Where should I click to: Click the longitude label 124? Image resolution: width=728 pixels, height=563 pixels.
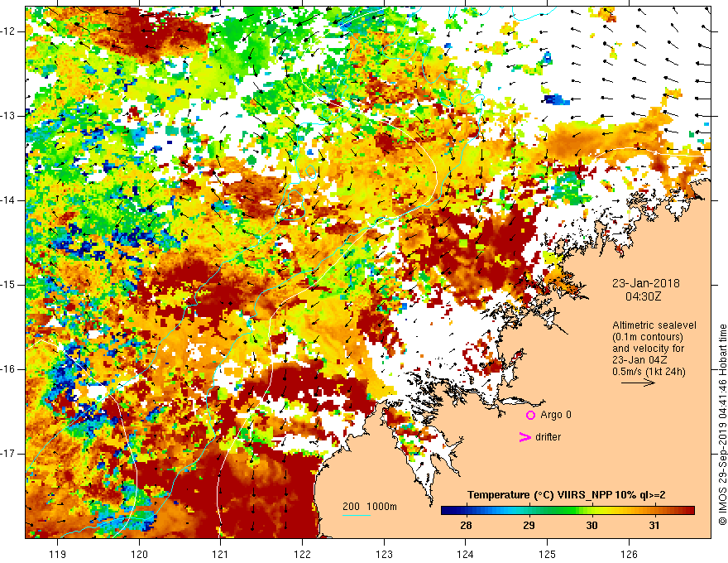tap(465, 554)
